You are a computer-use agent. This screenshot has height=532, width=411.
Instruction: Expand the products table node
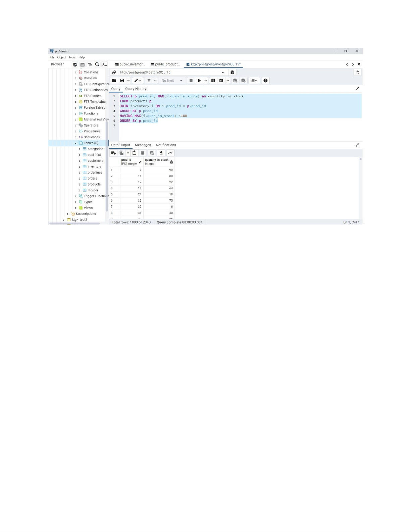80,185
